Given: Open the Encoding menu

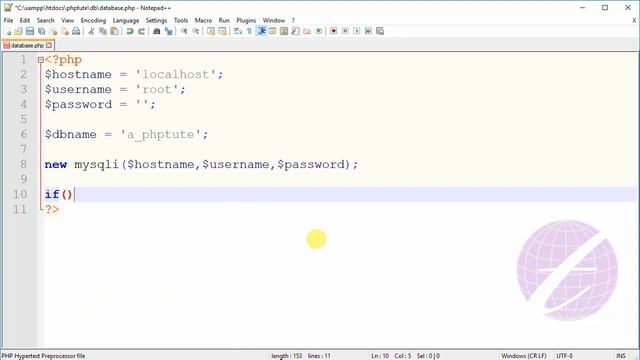Looking at the screenshot, I should click(x=93, y=20).
